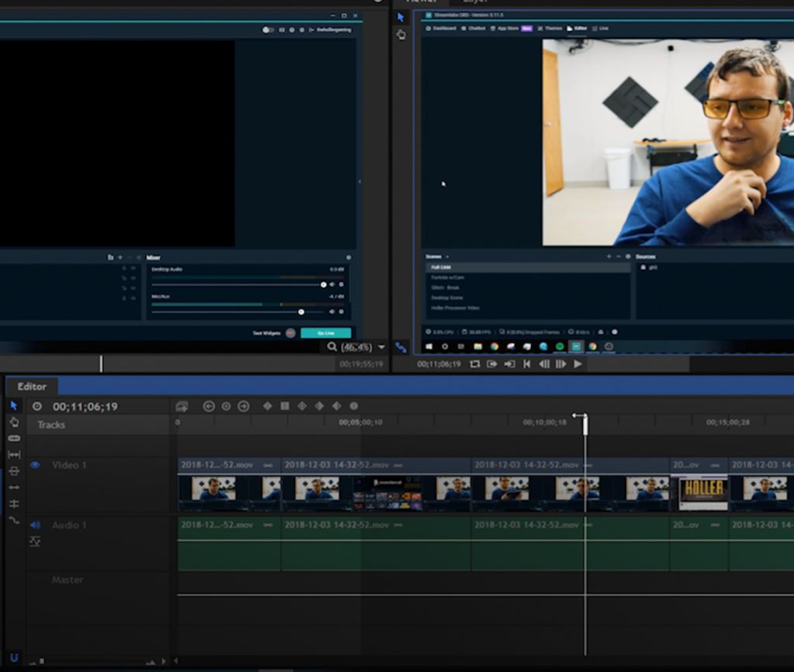Toggle timeline snapping magnet
Viewport: 794px width, 672px height.
tap(13, 658)
